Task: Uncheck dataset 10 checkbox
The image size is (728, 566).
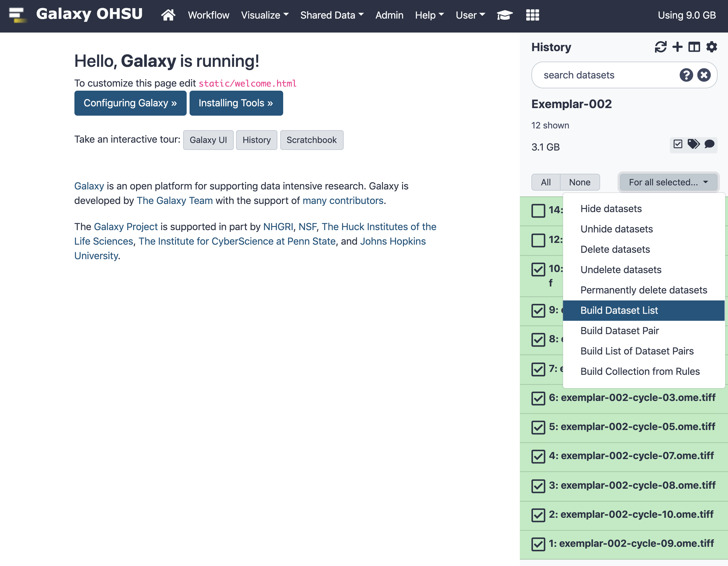Action: (x=538, y=270)
